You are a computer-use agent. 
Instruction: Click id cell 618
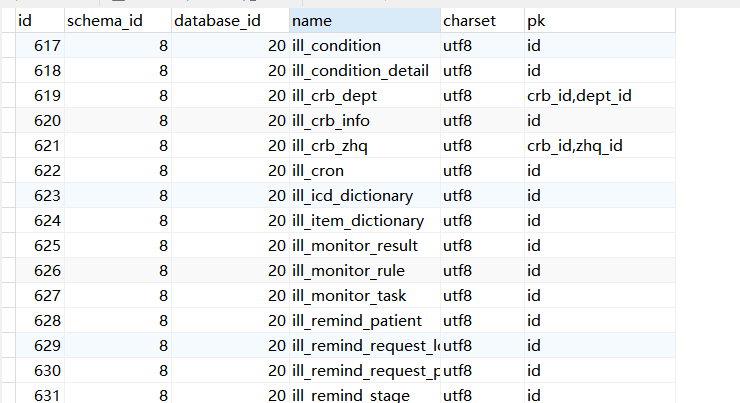point(40,71)
